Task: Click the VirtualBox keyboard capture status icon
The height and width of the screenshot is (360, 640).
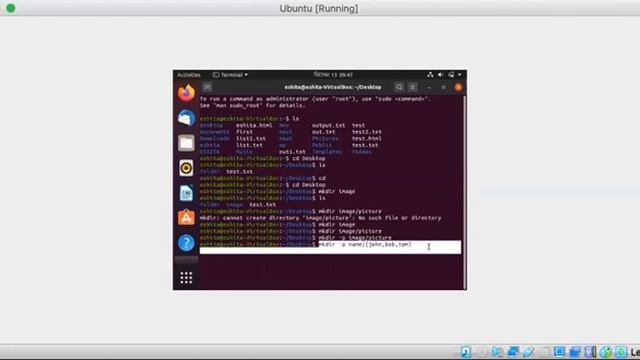Action: 621,351
